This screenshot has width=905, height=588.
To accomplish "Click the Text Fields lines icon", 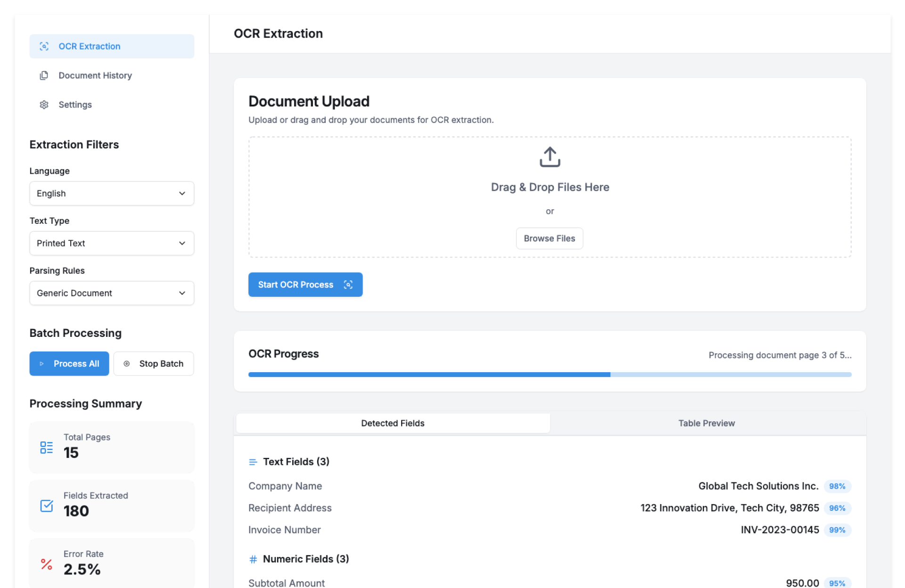I will coord(253,462).
